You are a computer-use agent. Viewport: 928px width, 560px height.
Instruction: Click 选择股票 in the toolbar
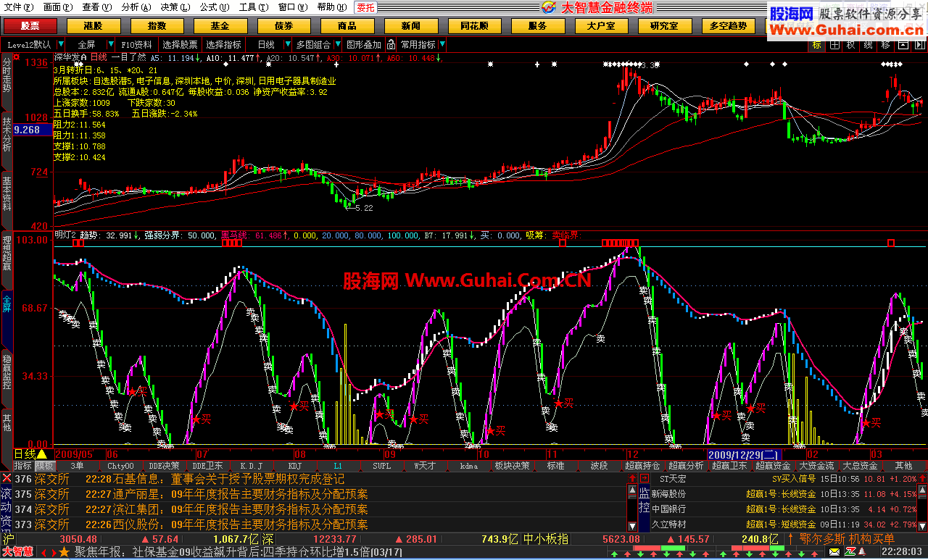(x=180, y=44)
